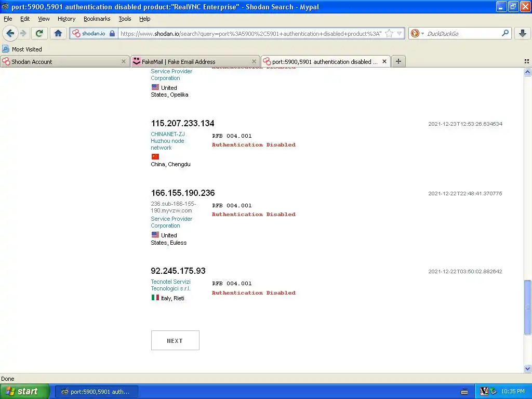Click the red V tray icon

point(484,392)
